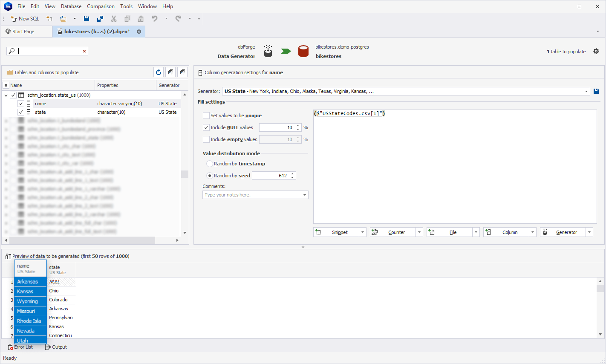606x364 pixels.
Task: Open the Tools menu
Action: click(x=126, y=6)
